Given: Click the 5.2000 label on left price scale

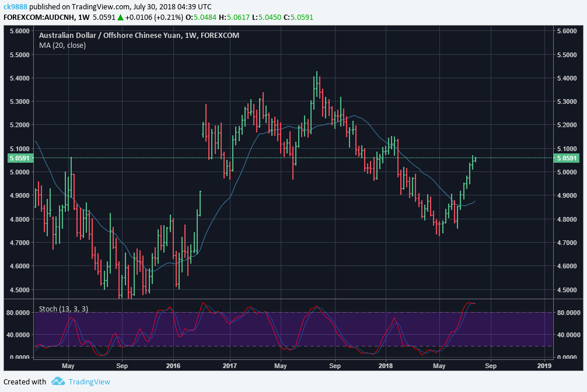Looking at the screenshot, I should (x=19, y=125).
